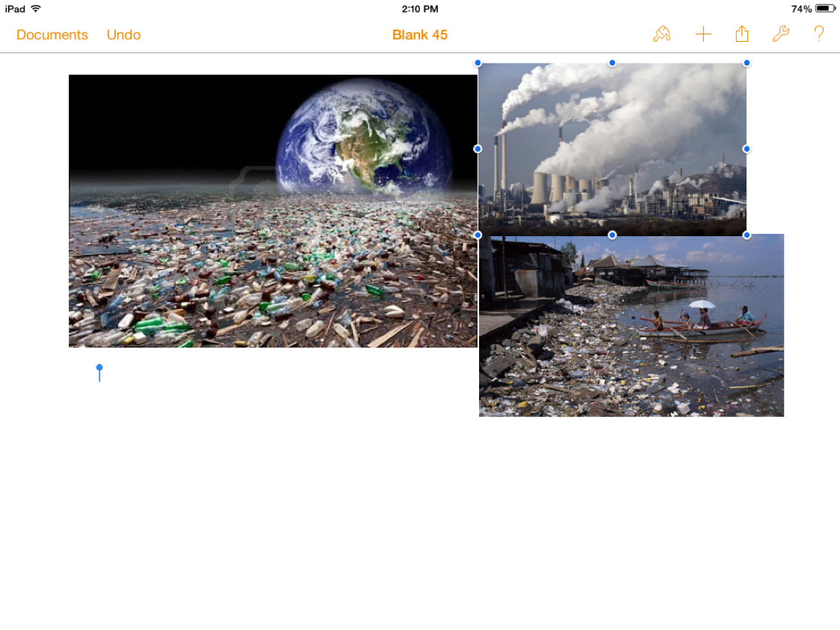Screen dimensions: 840x630
Task: Open the wrench Tools menu
Action: (x=780, y=34)
